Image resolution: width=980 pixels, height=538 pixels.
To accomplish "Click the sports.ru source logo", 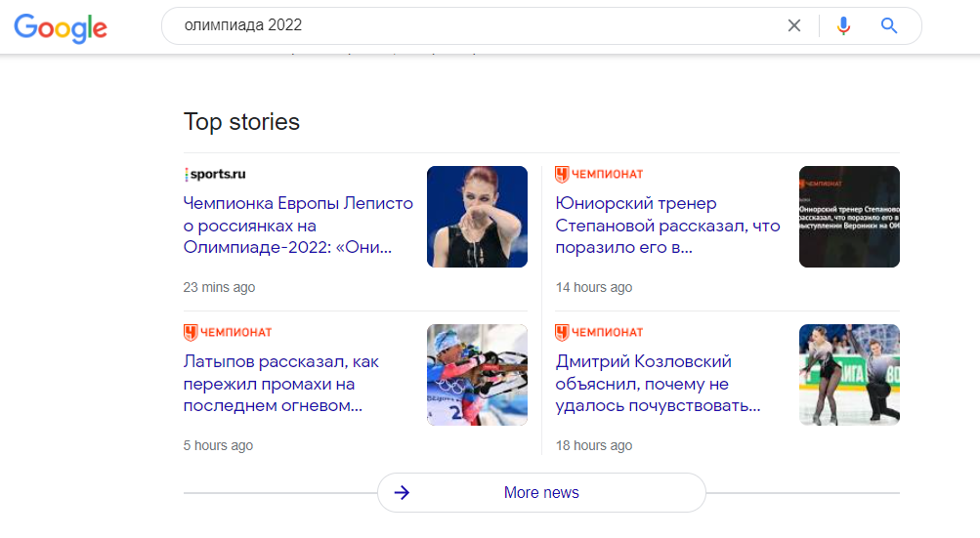I will pos(215,175).
